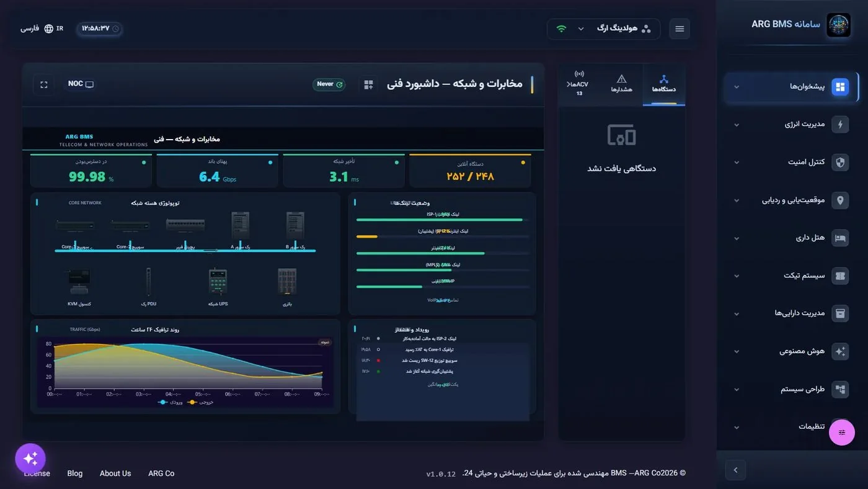Switch to the ACVها tab
The width and height of the screenshot is (868, 489).
(580, 84)
